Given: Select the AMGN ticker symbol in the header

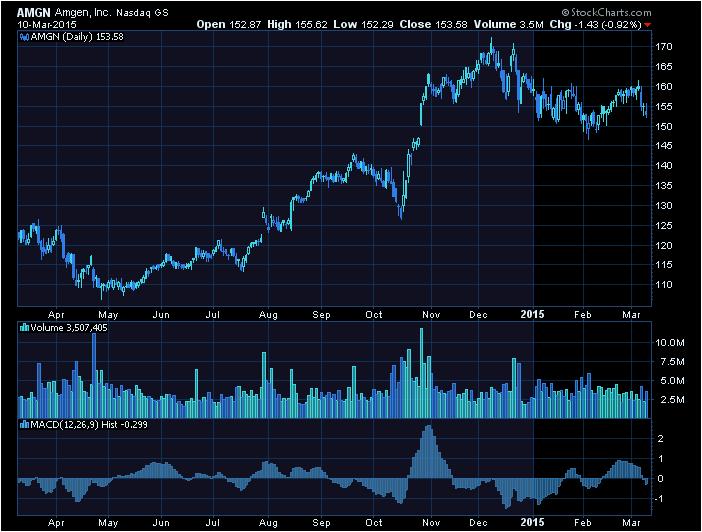Looking at the screenshot, I should (x=34, y=13).
